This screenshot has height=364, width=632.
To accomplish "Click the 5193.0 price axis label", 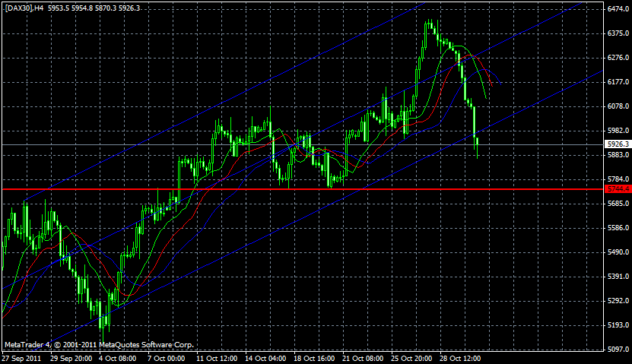I will [x=618, y=324].
